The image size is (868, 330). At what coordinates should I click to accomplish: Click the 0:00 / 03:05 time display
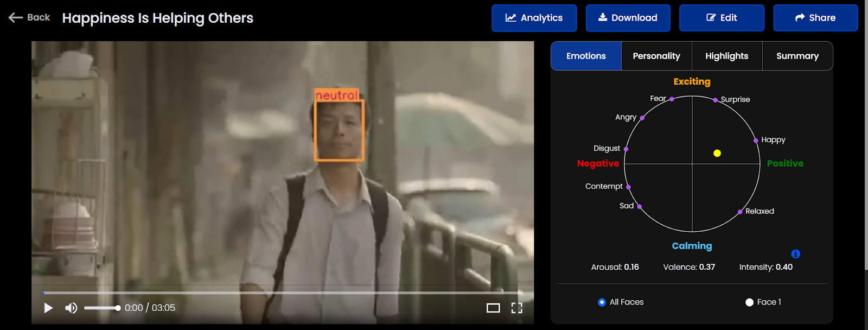(150, 308)
